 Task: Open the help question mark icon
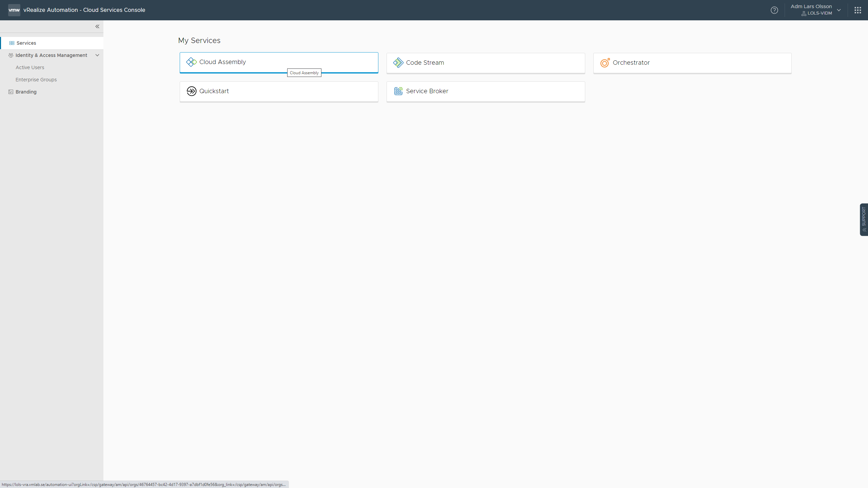point(774,10)
